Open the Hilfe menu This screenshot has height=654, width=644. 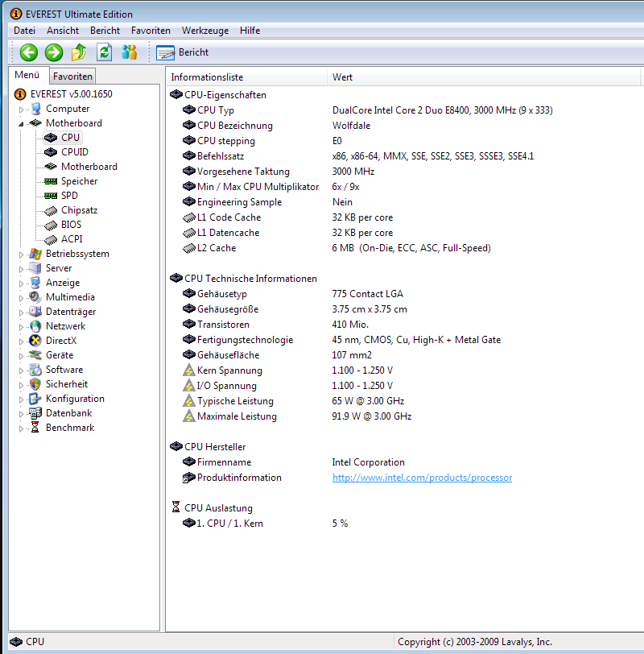tap(250, 31)
